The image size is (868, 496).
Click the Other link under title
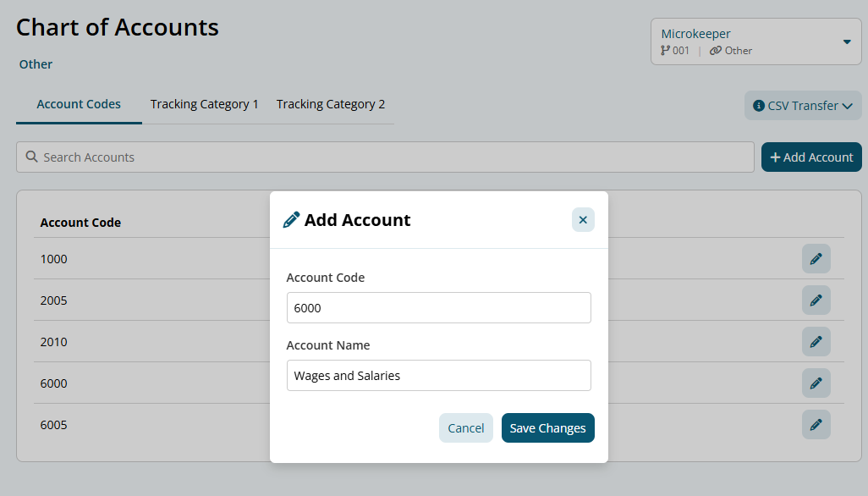pos(36,64)
